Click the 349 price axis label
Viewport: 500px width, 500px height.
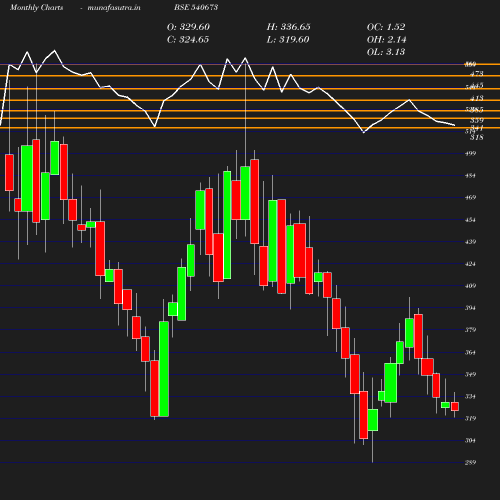click(x=470, y=374)
